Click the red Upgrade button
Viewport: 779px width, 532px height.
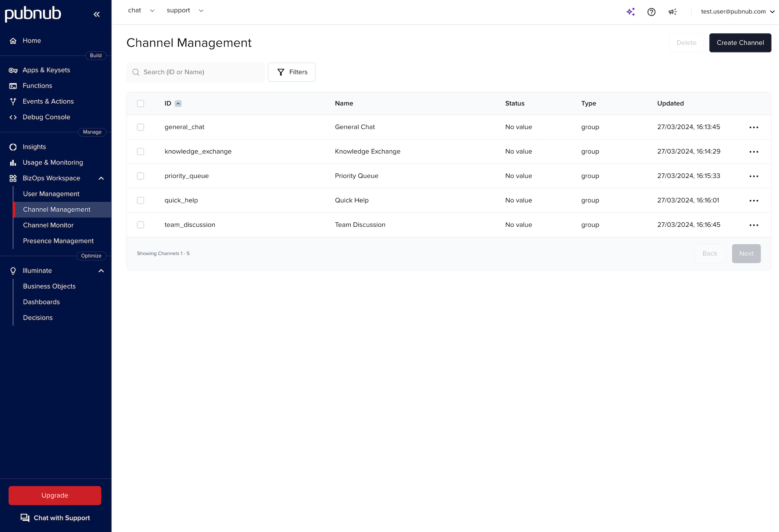tap(55, 495)
